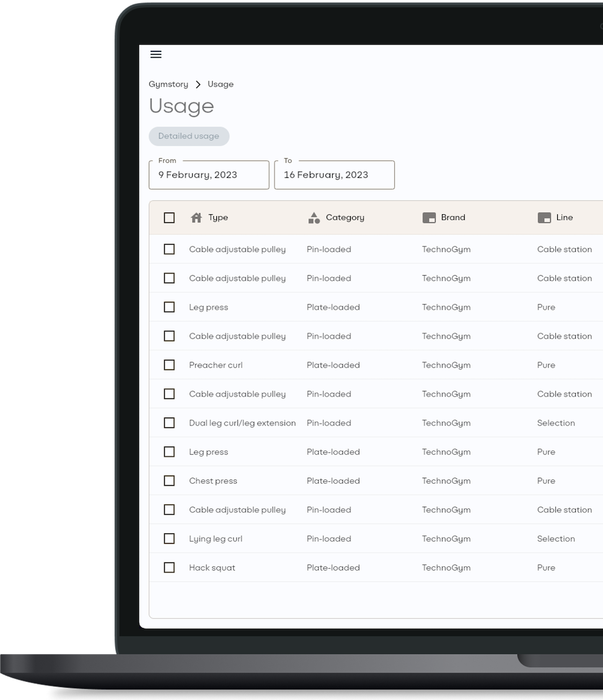This screenshot has width=603, height=700.
Task: Sort by the Category column header
Action: click(345, 217)
